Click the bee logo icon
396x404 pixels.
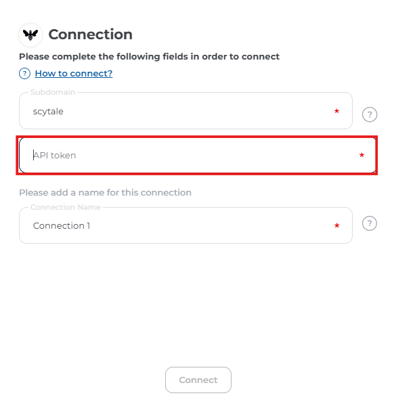[x=30, y=35]
